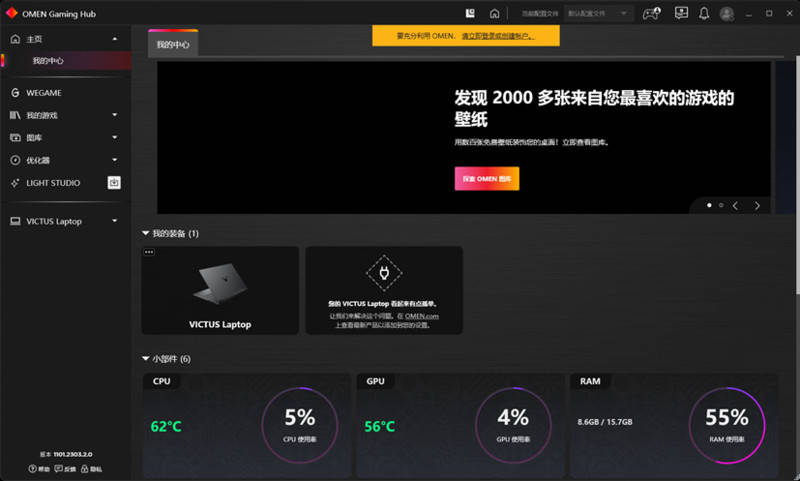Open the OMEN.com link on device card
Screen dimensions: 800x481
pyautogui.click(x=421, y=316)
